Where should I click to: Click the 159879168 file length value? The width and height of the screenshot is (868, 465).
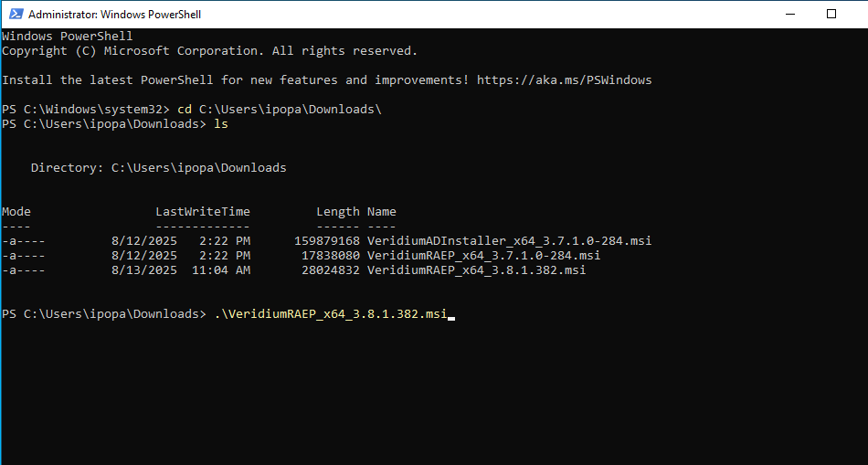pyautogui.click(x=326, y=241)
